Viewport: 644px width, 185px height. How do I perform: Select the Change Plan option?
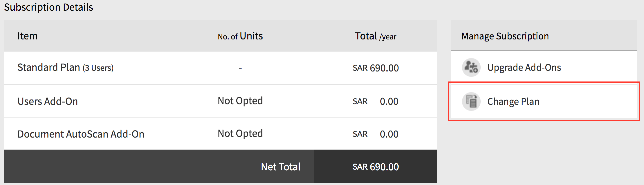[x=513, y=102]
